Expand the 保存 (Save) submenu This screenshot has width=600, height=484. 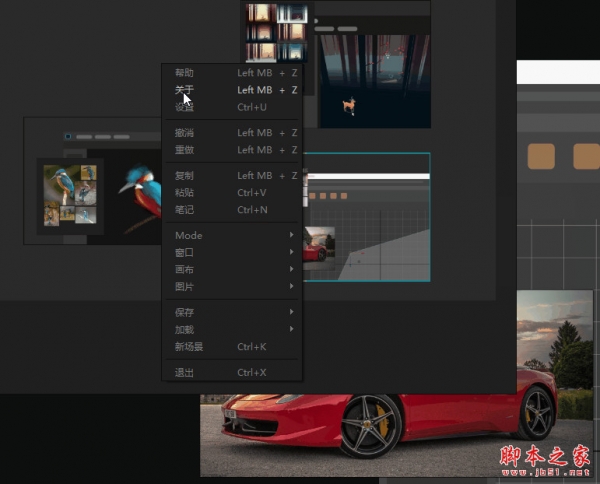click(x=185, y=313)
